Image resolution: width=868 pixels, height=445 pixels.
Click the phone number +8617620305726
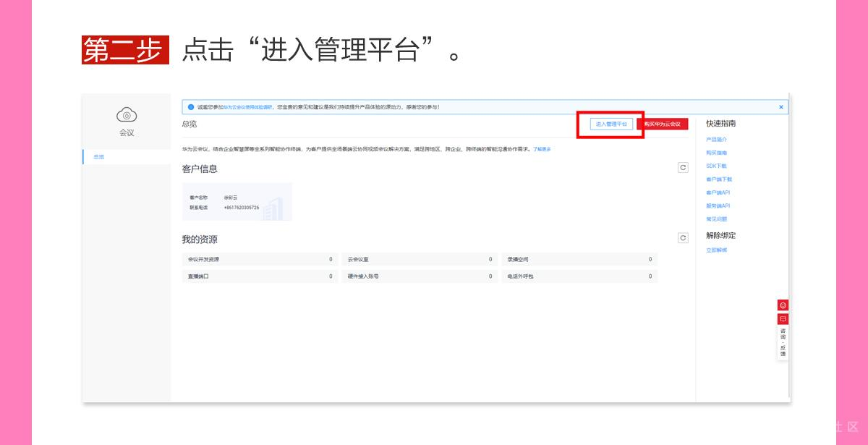(242, 208)
